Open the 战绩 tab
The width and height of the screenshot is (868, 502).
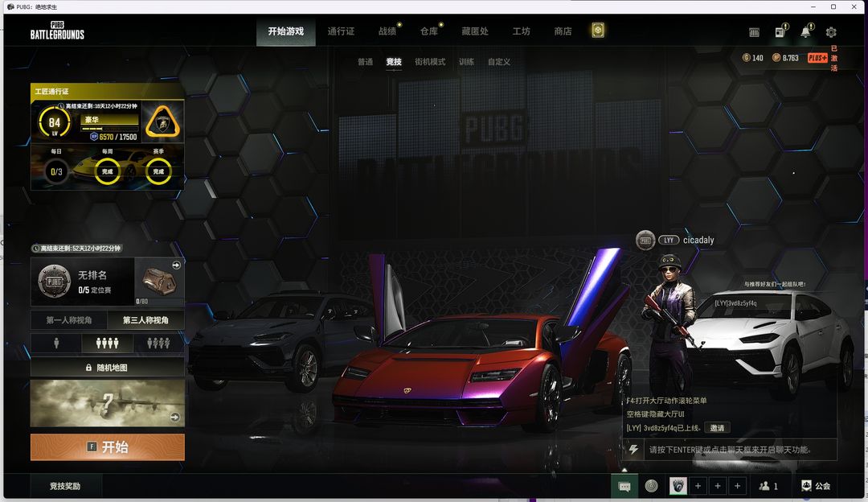tap(387, 31)
